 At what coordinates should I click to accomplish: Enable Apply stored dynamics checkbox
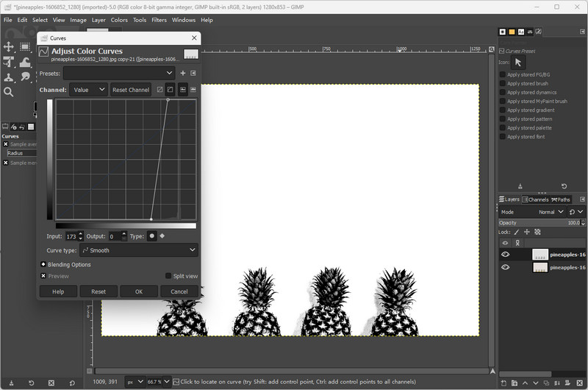pyautogui.click(x=503, y=92)
